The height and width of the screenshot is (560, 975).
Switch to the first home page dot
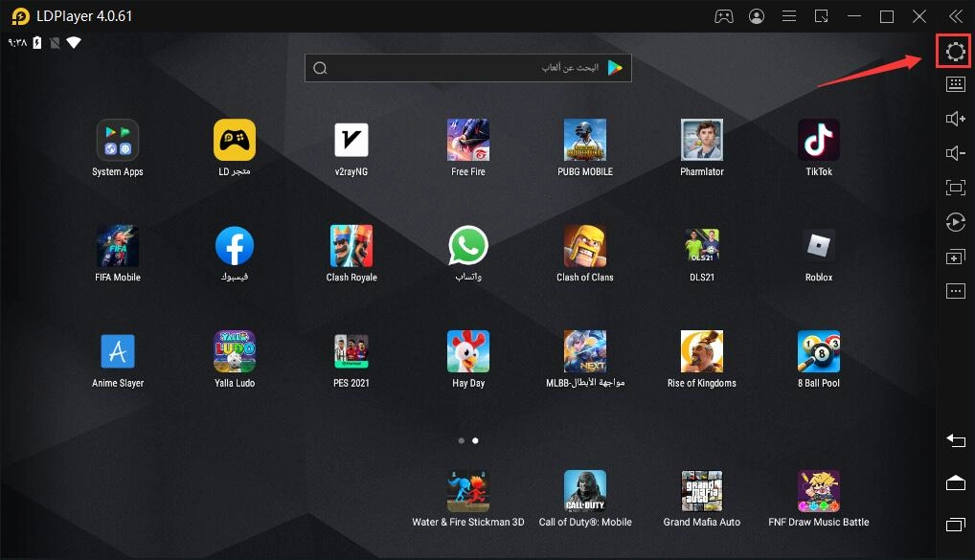(462, 440)
